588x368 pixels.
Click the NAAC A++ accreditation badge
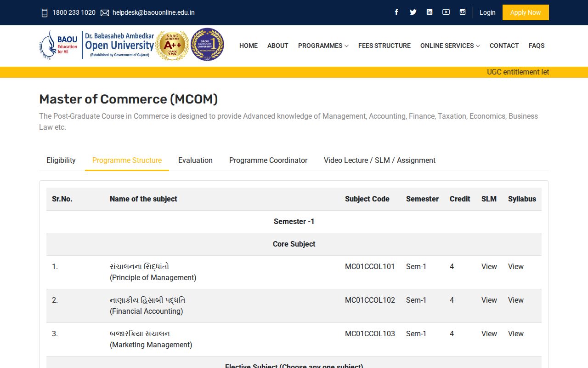[x=172, y=46]
